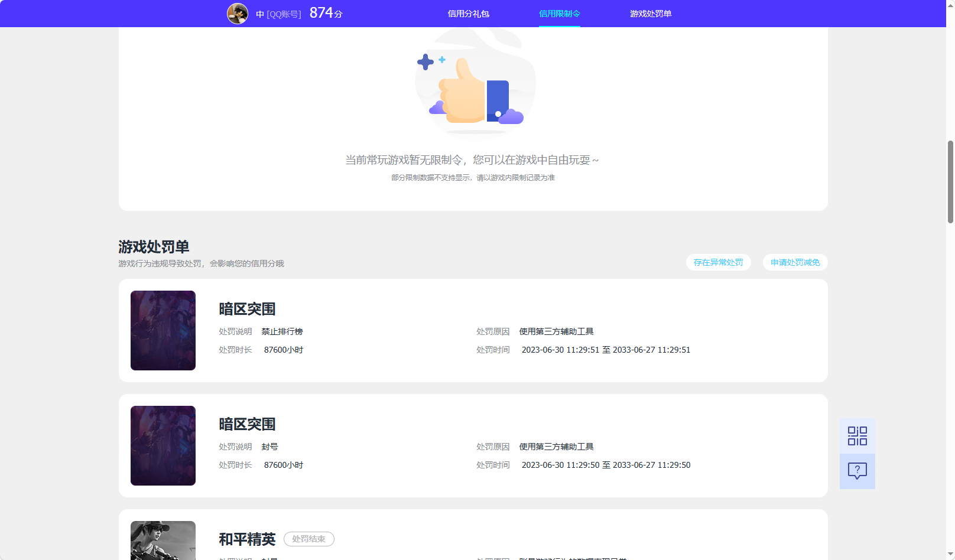Click the user avatar in top bar

point(238,13)
